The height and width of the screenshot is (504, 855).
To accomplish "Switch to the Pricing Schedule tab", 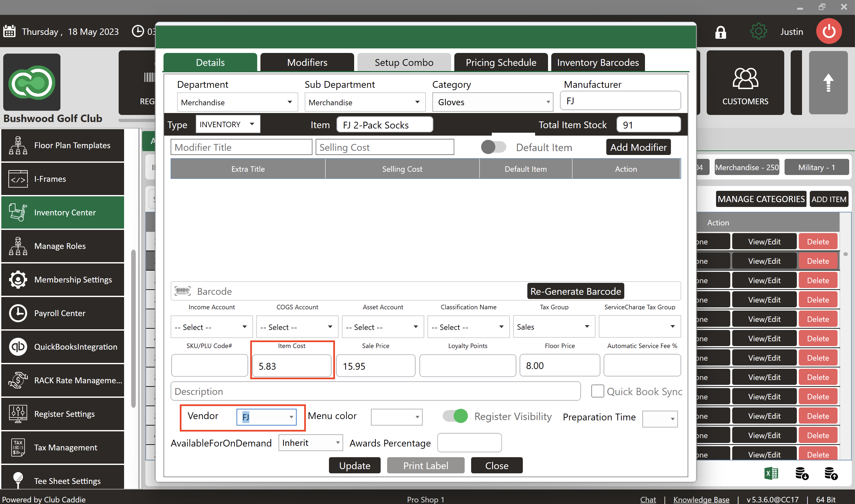I will coord(501,63).
